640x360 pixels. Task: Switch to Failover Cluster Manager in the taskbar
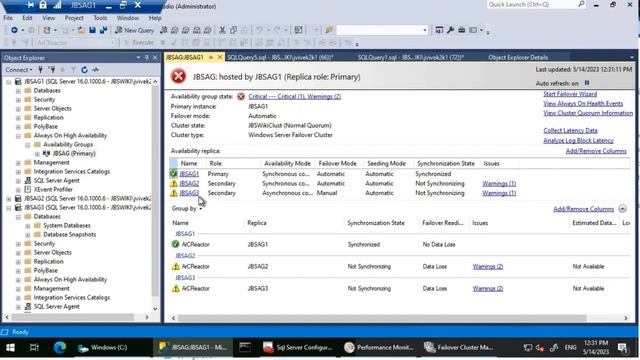(458, 347)
